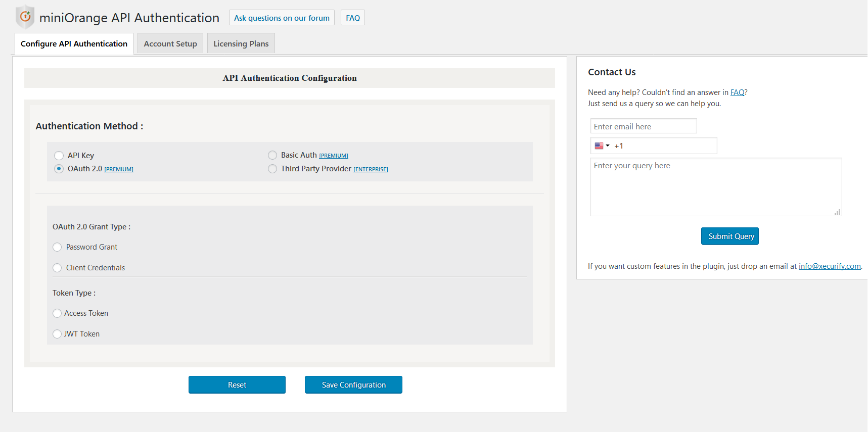
Task: Select Third Party Provider radio button
Action: pyautogui.click(x=272, y=169)
